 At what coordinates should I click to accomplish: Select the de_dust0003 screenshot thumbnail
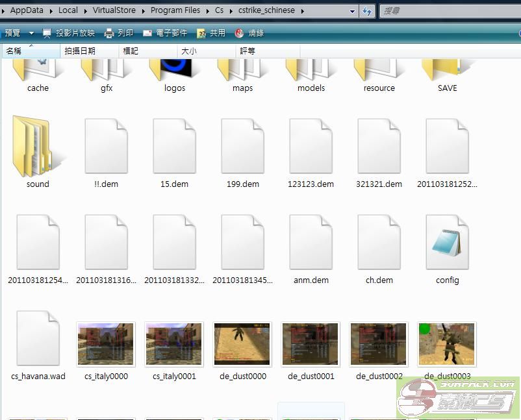point(447,344)
